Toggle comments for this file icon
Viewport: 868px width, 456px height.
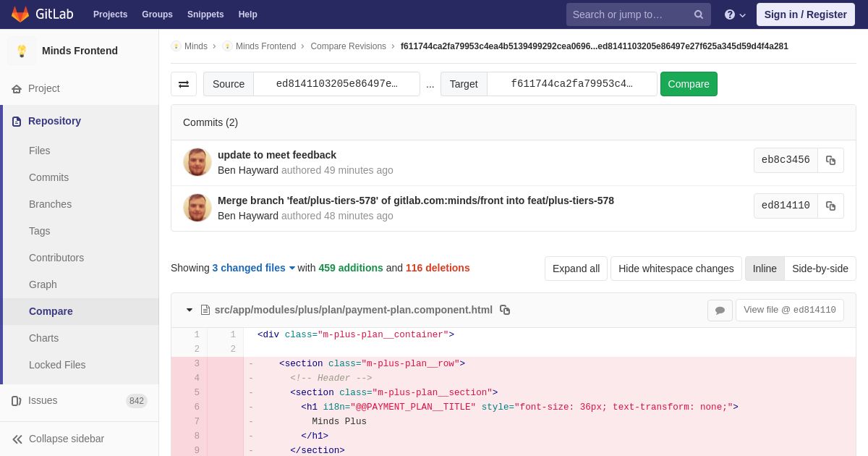[x=720, y=311]
